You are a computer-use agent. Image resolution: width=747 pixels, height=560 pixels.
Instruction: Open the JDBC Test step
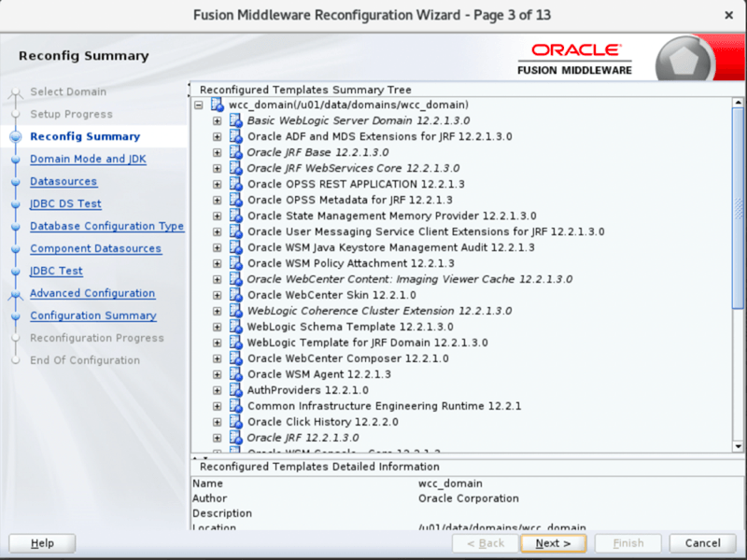(56, 271)
